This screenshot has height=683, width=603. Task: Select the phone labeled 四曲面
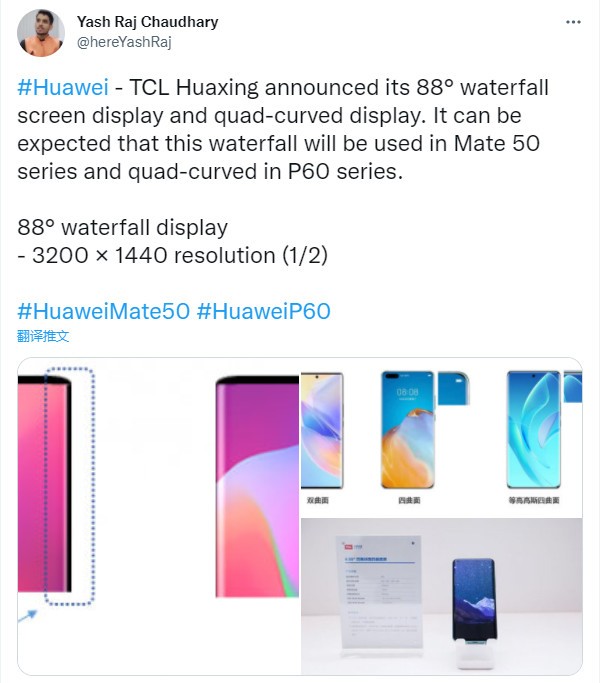pos(407,430)
